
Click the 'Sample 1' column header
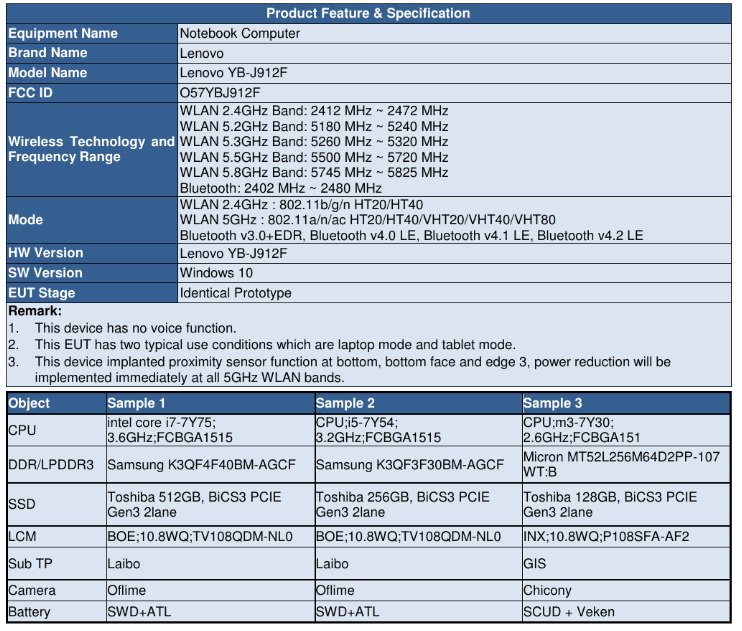[x=211, y=403]
